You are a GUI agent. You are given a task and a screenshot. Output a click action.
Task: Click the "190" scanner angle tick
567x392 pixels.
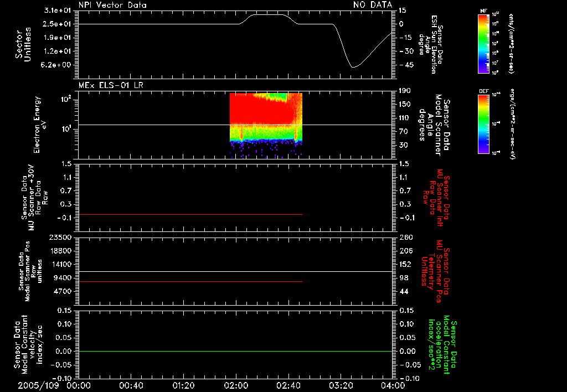point(405,91)
